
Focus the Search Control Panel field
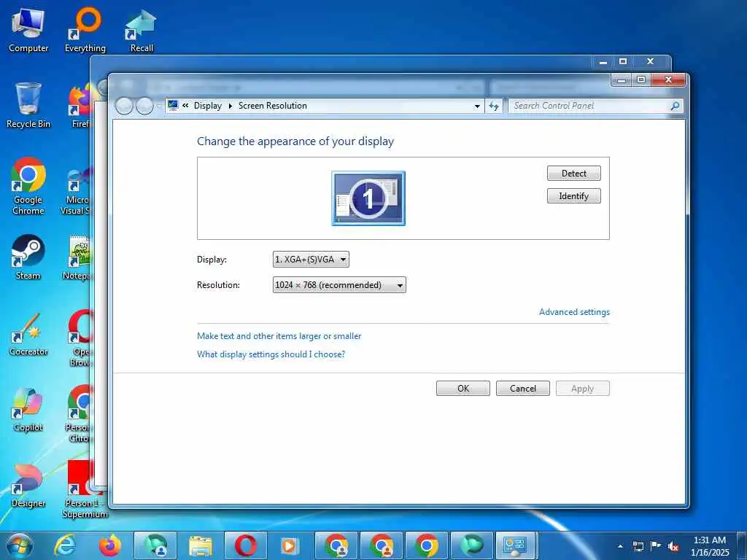pos(589,106)
